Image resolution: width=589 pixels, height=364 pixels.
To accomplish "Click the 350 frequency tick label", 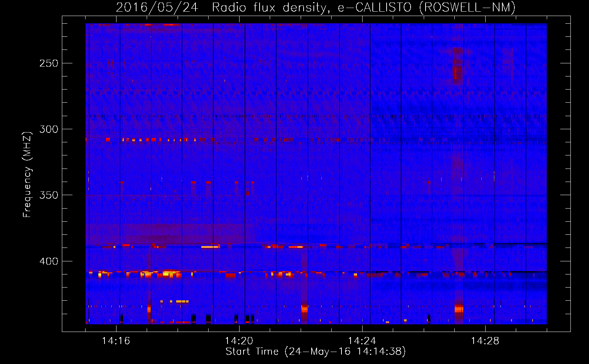I will coord(49,195).
